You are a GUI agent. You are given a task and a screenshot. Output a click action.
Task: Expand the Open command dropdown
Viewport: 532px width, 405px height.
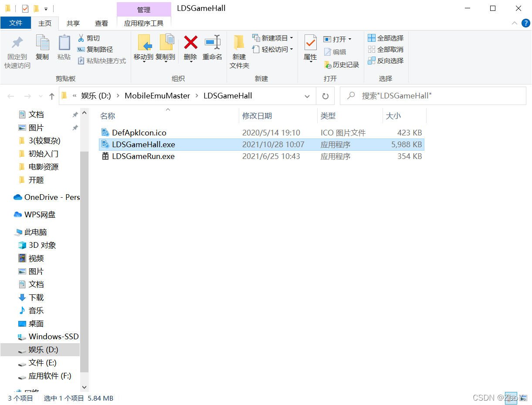pos(349,39)
